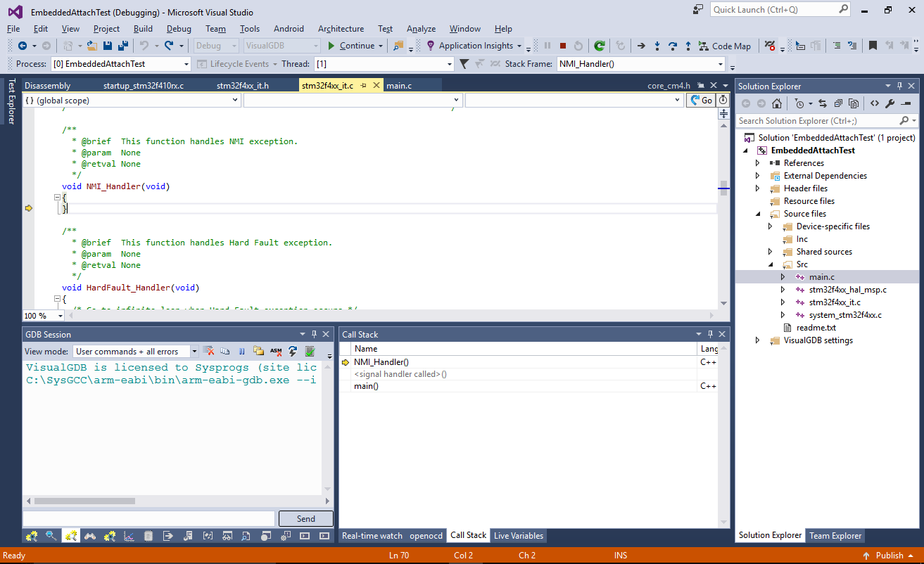924x564 pixels.
Task: Collapse the NMI_Handler code block outline box
Action: point(56,198)
